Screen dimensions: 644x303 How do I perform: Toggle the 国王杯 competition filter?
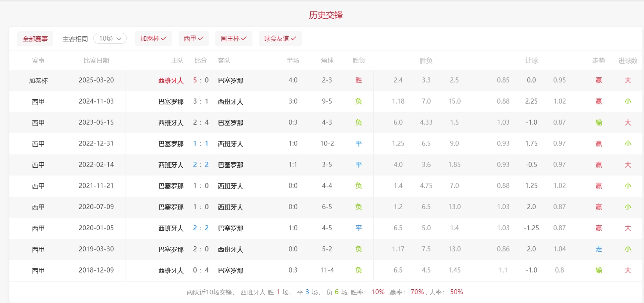click(x=233, y=39)
